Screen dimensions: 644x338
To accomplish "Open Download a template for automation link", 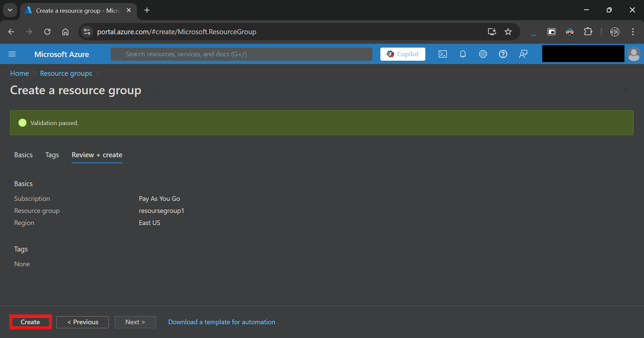I will [221, 322].
